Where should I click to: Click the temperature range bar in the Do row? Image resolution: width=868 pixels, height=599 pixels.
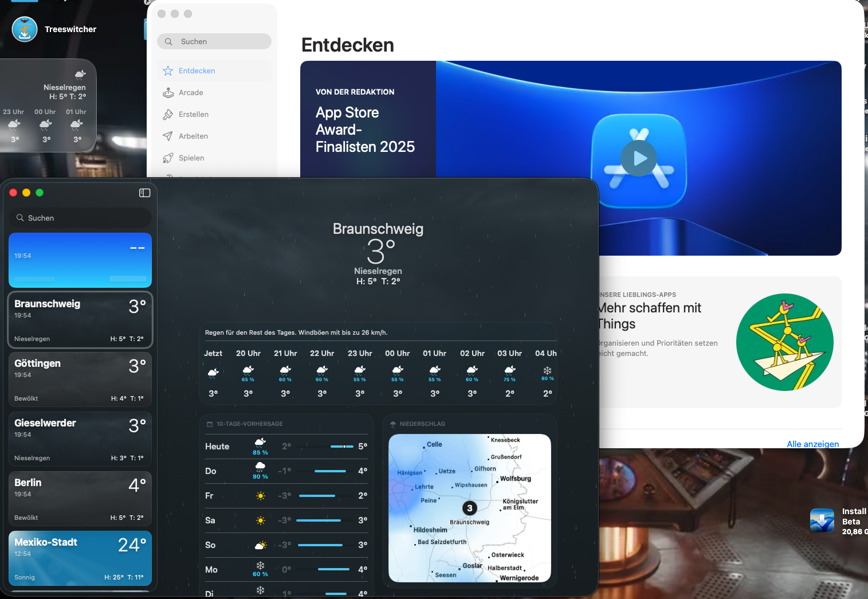329,471
